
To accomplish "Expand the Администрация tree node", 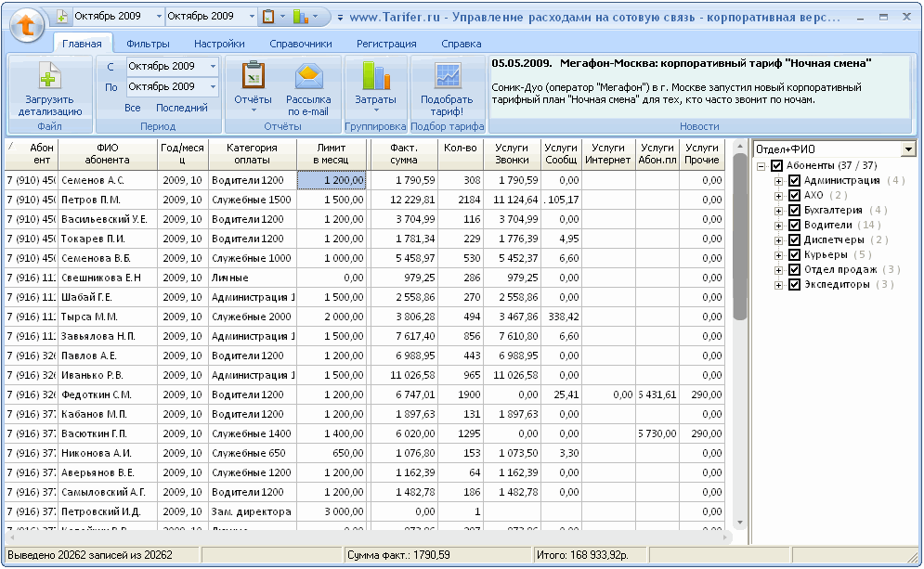I will point(778,181).
